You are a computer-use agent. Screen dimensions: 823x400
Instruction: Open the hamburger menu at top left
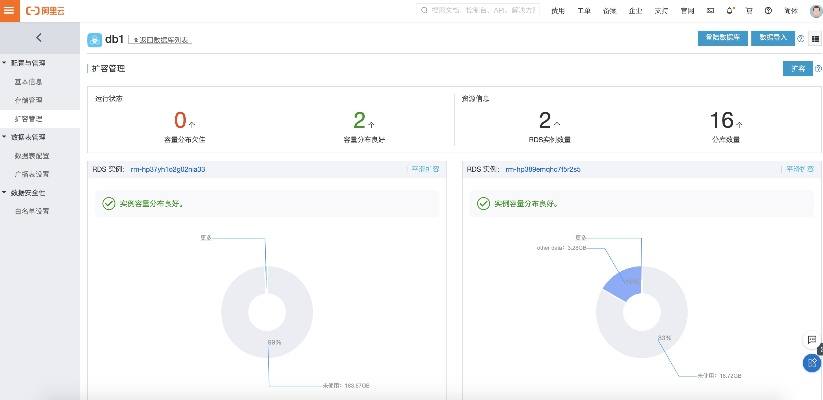tap(11, 10)
